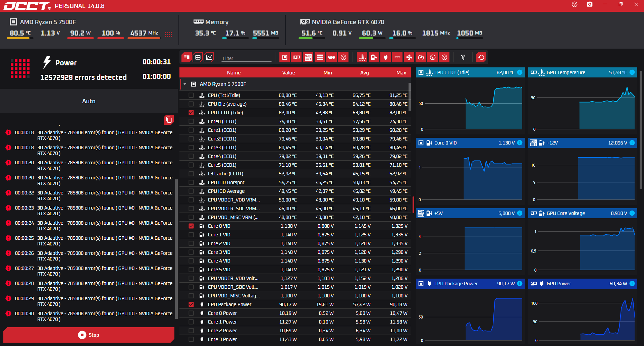644x346 pixels.
Task: Open the funnel filter options
Action: tap(463, 57)
